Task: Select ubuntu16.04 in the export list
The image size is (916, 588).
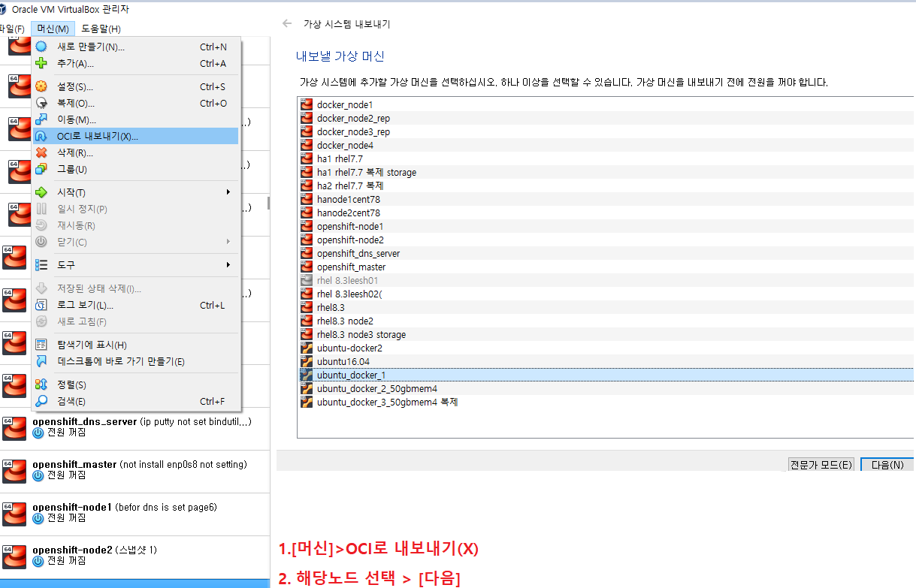Action: coord(606,361)
